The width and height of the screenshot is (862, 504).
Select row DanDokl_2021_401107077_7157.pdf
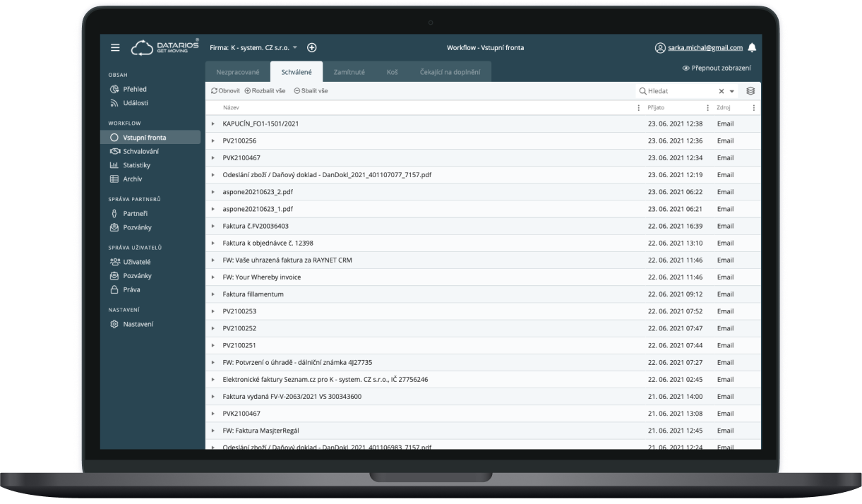coord(483,174)
